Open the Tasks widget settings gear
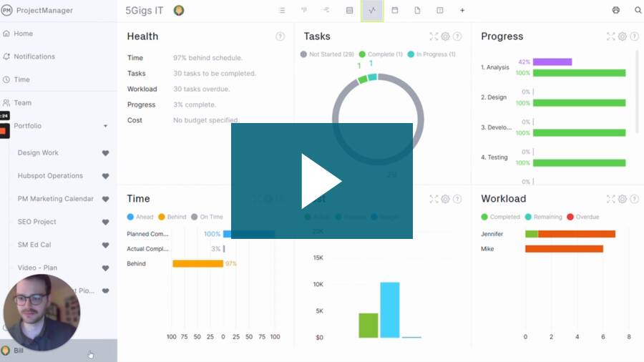644x362 pixels. point(445,36)
